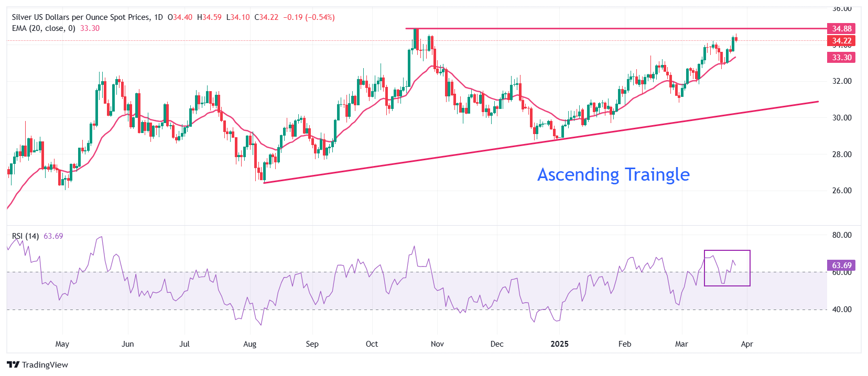Click the -0.19 (-0.54%) change value
Image resolution: width=868 pixels, height=376 pixels.
[309, 17]
